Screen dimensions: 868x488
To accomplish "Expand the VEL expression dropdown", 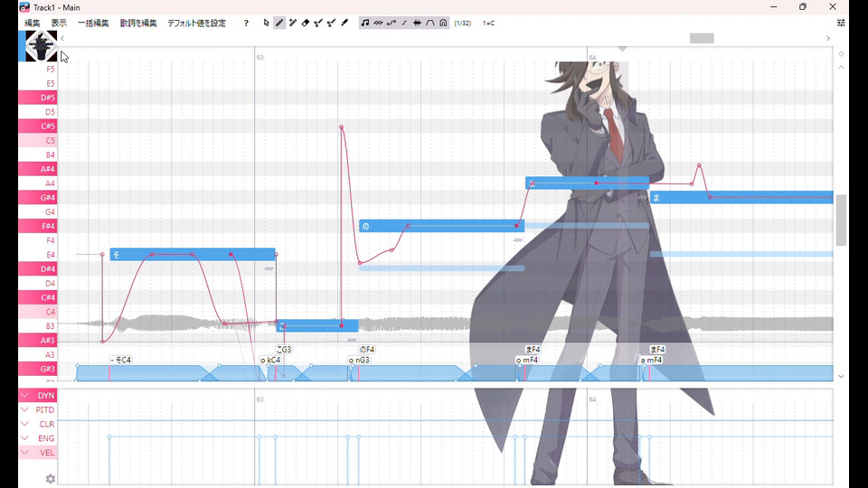I will tap(24, 453).
